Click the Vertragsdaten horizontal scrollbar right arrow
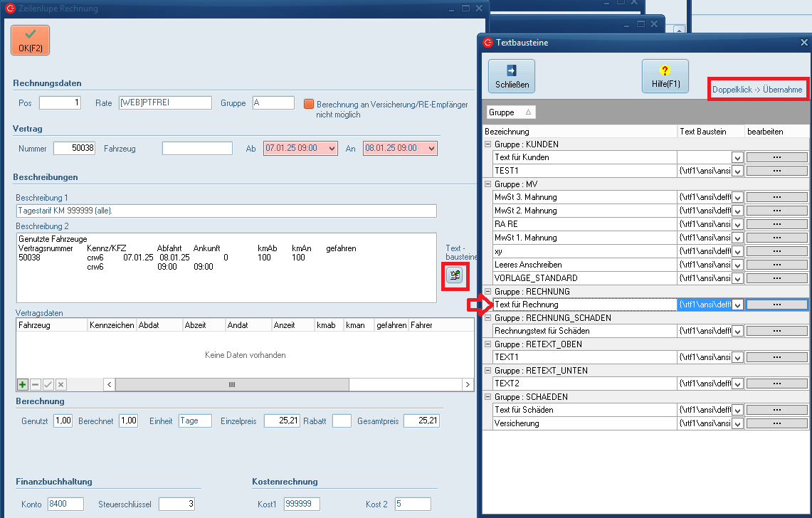Screen dimensions: 812x518 [468, 384]
